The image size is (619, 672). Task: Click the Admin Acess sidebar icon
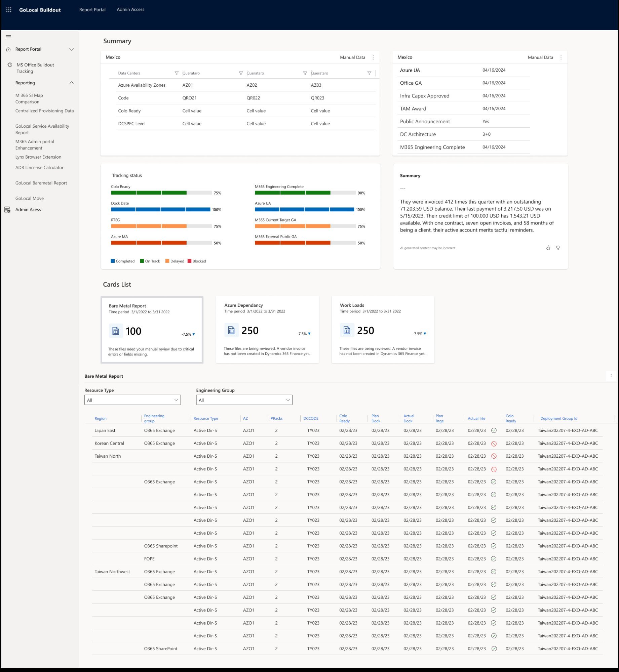coord(7,210)
